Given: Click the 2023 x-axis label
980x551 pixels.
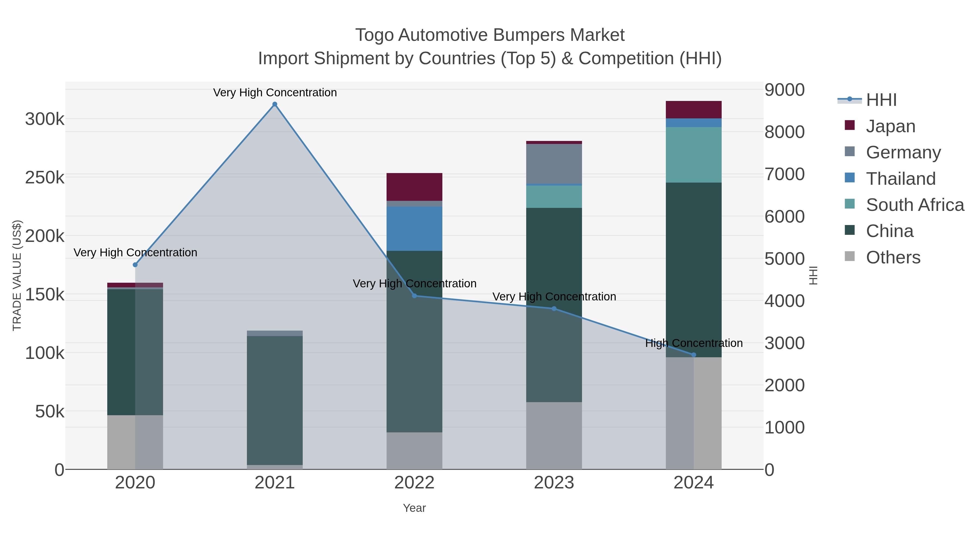Looking at the screenshot, I should point(554,483).
